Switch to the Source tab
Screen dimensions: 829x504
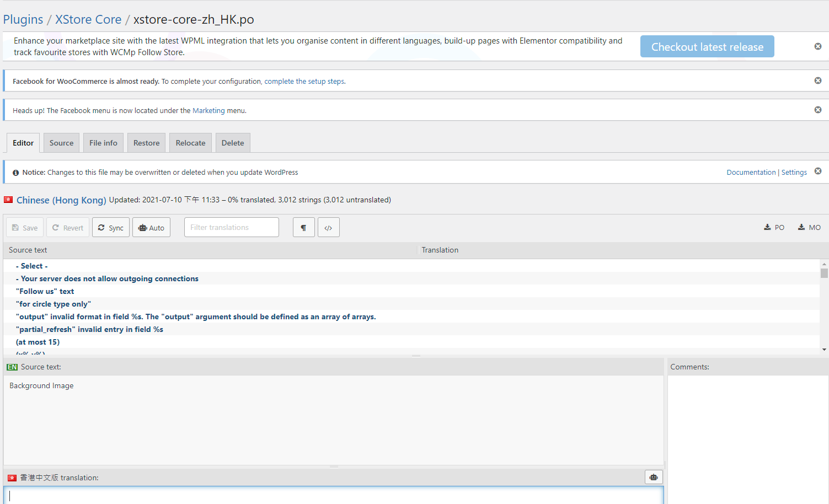pyautogui.click(x=61, y=143)
